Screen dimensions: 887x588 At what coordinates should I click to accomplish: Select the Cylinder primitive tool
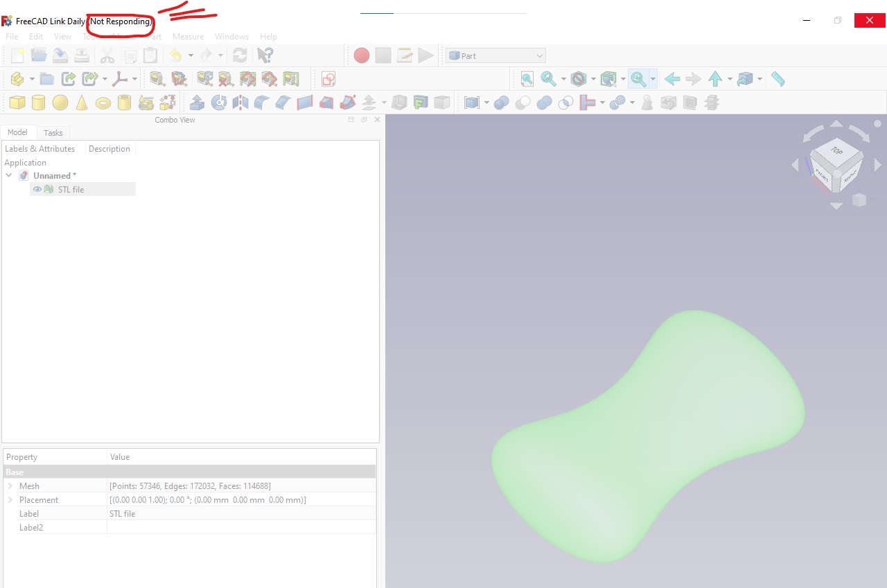[37, 102]
